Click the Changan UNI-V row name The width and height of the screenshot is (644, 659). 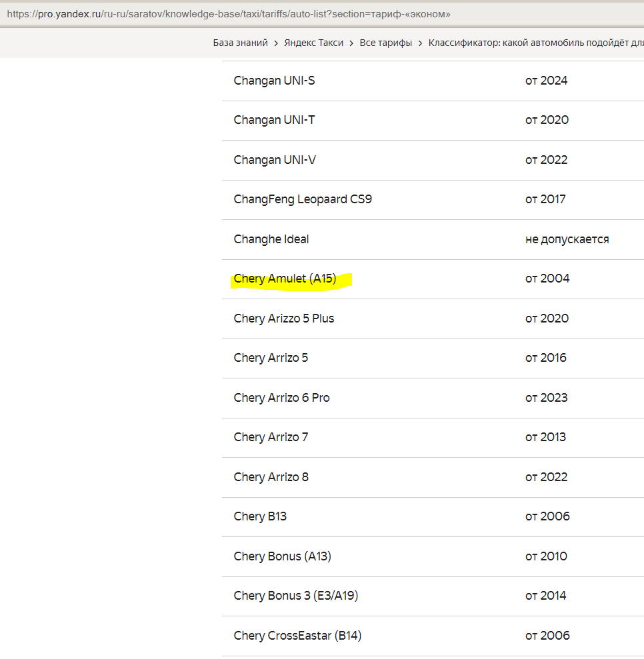(275, 160)
